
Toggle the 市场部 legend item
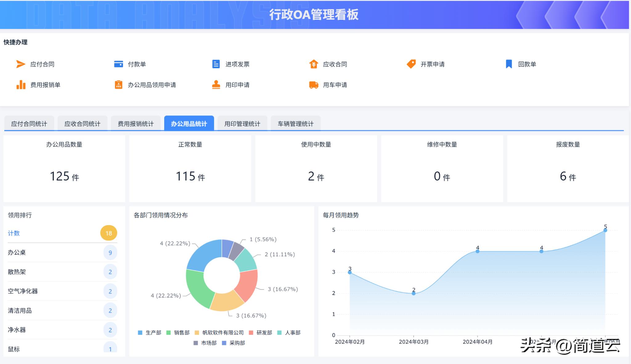pyautogui.click(x=205, y=343)
